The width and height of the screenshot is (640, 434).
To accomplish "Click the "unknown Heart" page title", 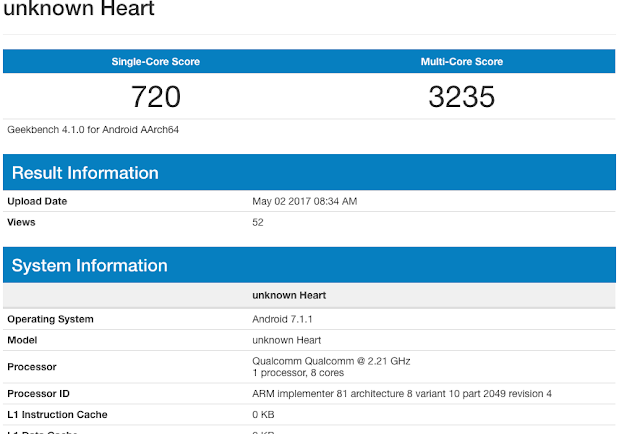I will pos(79,8).
